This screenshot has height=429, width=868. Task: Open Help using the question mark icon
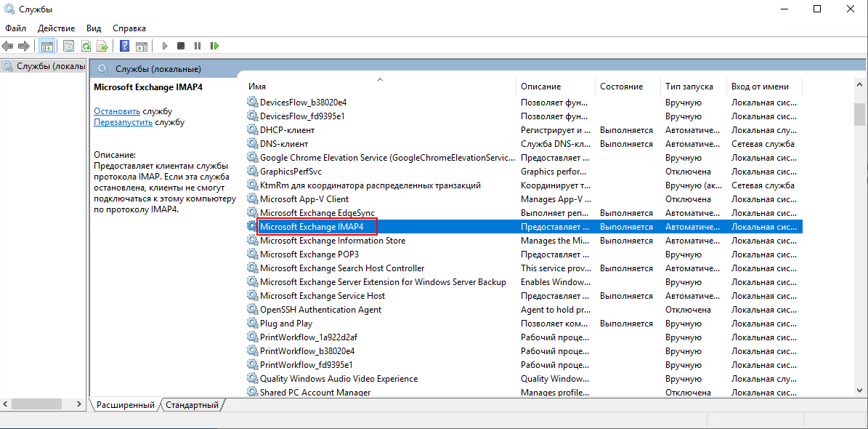click(x=123, y=45)
